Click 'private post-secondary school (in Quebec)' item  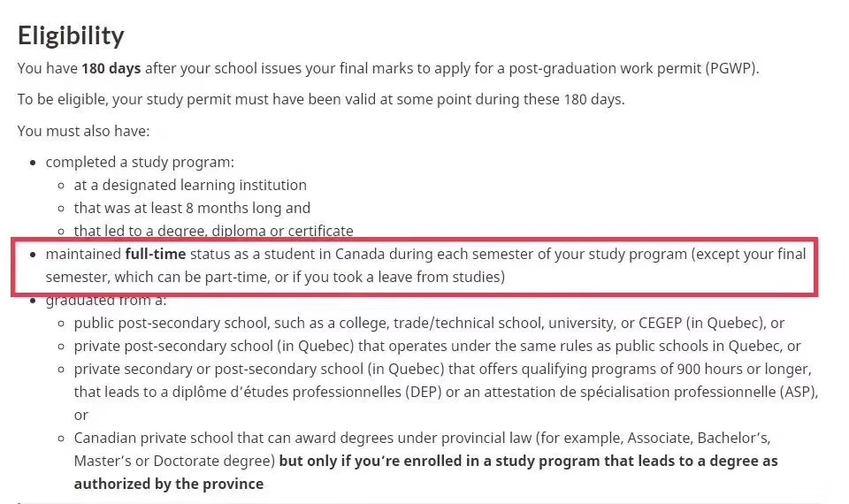click(437, 347)
